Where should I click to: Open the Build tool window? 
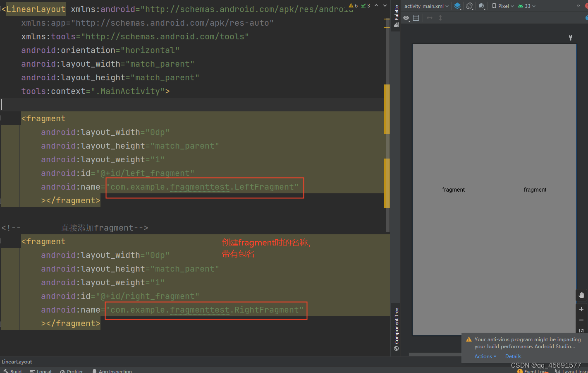[12, 371]
